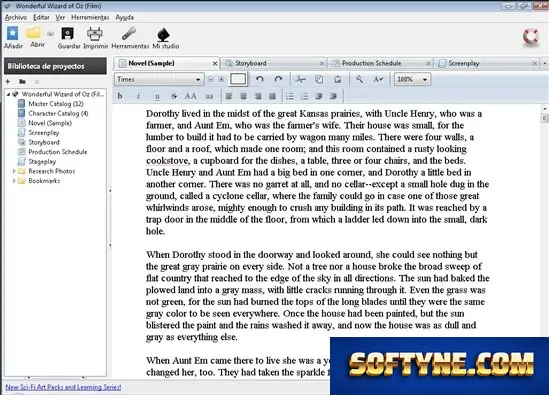Click the spell check icon
This screenshot has width=549, height=395.
[378, 79]
